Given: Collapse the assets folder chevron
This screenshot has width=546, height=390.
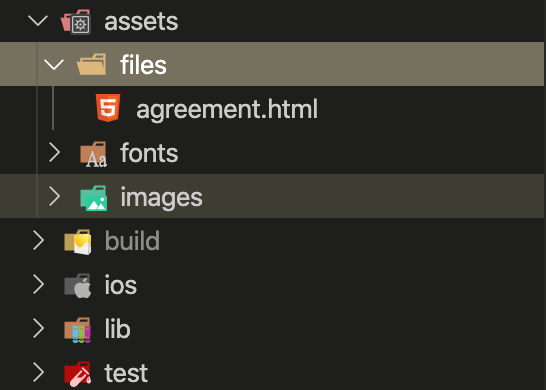Looking at the screenshot, I should point(38,21).
